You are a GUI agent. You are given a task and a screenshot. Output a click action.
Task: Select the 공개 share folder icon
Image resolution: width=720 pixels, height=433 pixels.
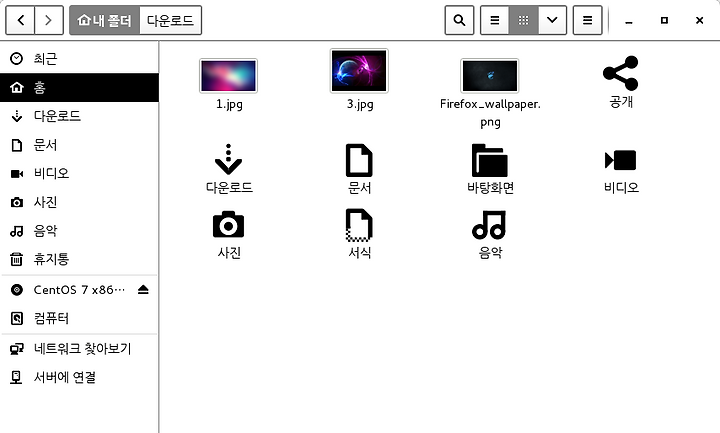point(621,73)
